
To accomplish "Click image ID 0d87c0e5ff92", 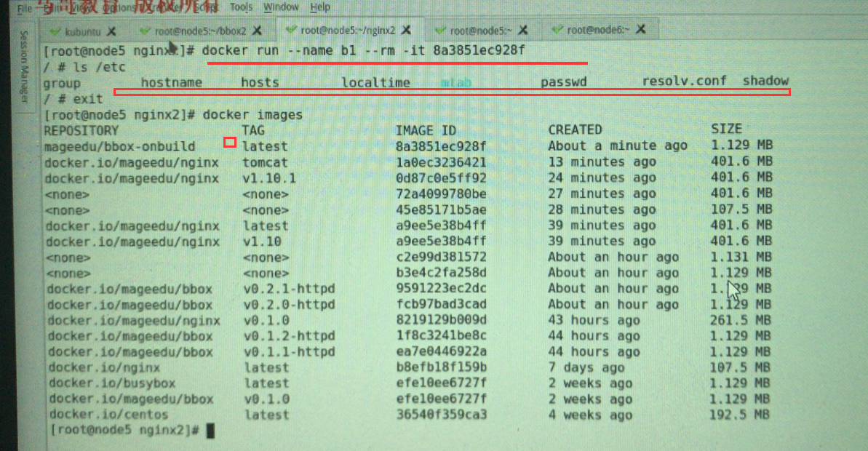I will tap(441, 178).
